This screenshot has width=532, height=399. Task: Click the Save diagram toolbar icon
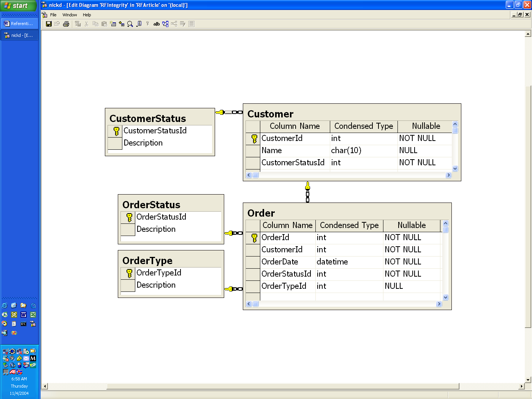[x=49, y=24]
